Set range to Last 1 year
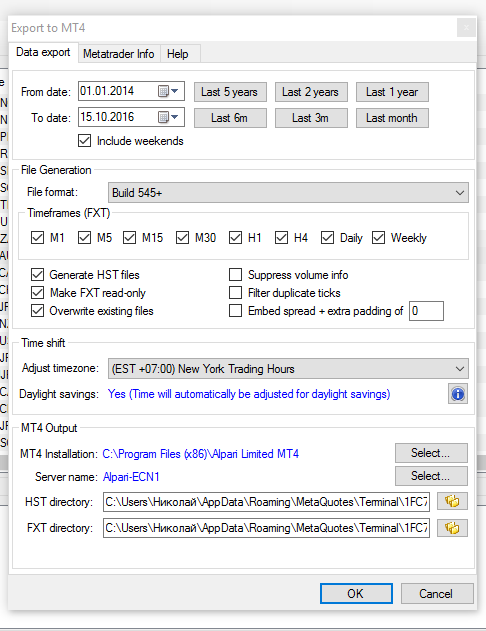 (392, 92)
